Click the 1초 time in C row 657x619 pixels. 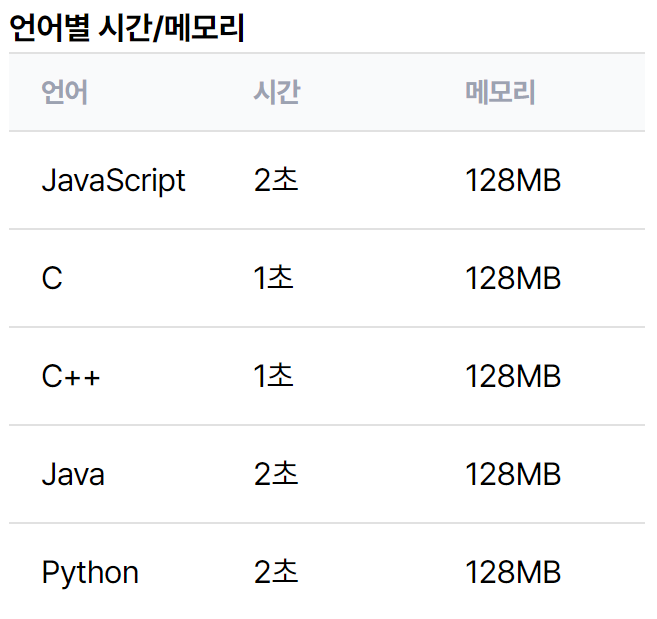click(273, 278)
